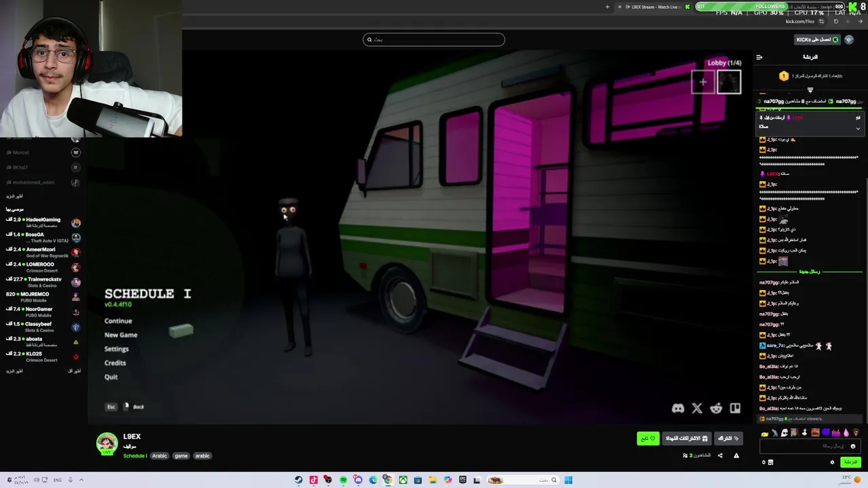This screenshot has width=868, height=488.
Task: Show hidden system tray icons chevron
Action: (x=81, y=480)
